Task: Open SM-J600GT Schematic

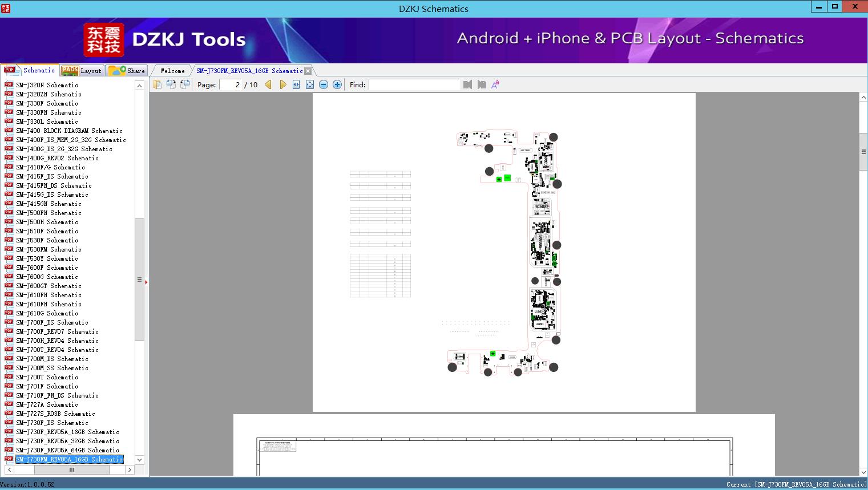Action: click(x=49, y=286)
